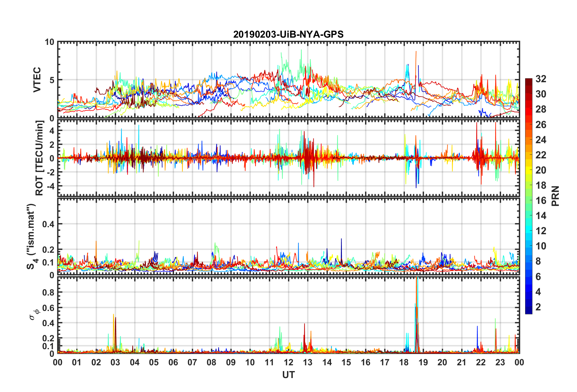Click UT axis tick label 21
The height and width of the screenshot is (392, 577).
[462, 362]
